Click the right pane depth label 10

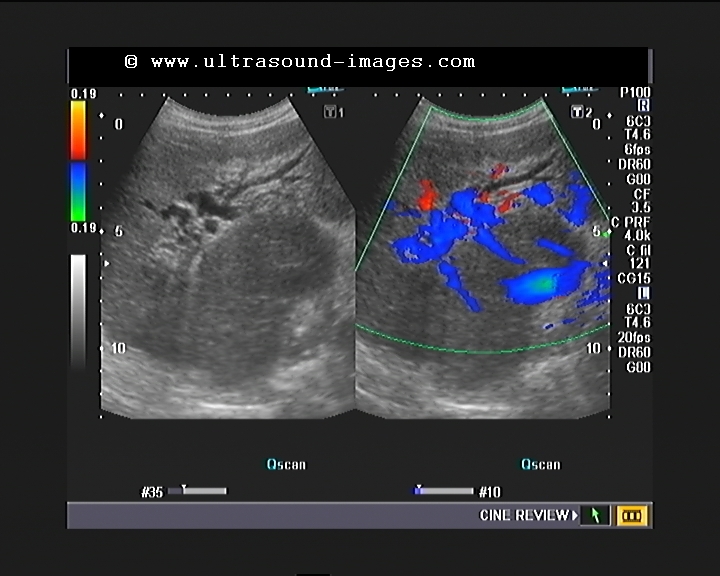[593, 348]
